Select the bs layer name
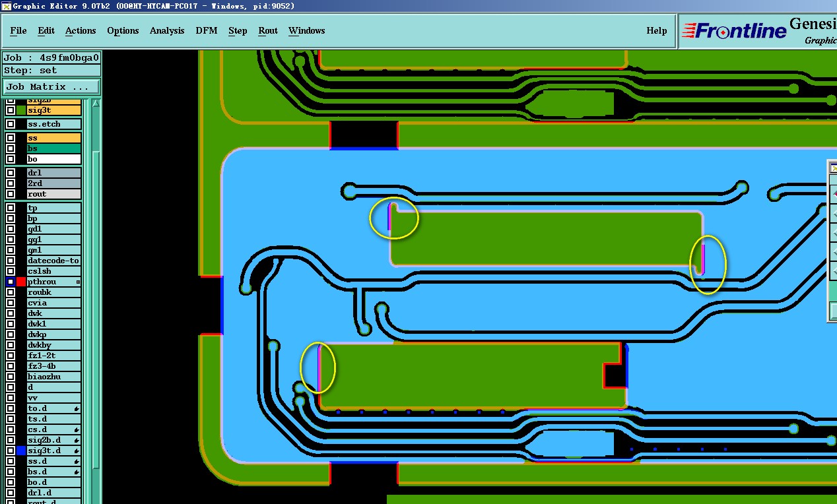 coord(53,148)
